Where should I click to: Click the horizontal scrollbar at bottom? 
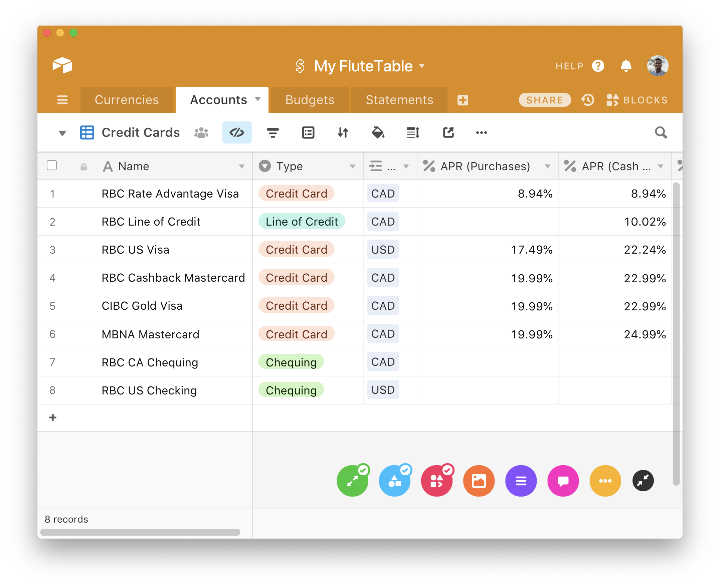click(x=140, y=532)
